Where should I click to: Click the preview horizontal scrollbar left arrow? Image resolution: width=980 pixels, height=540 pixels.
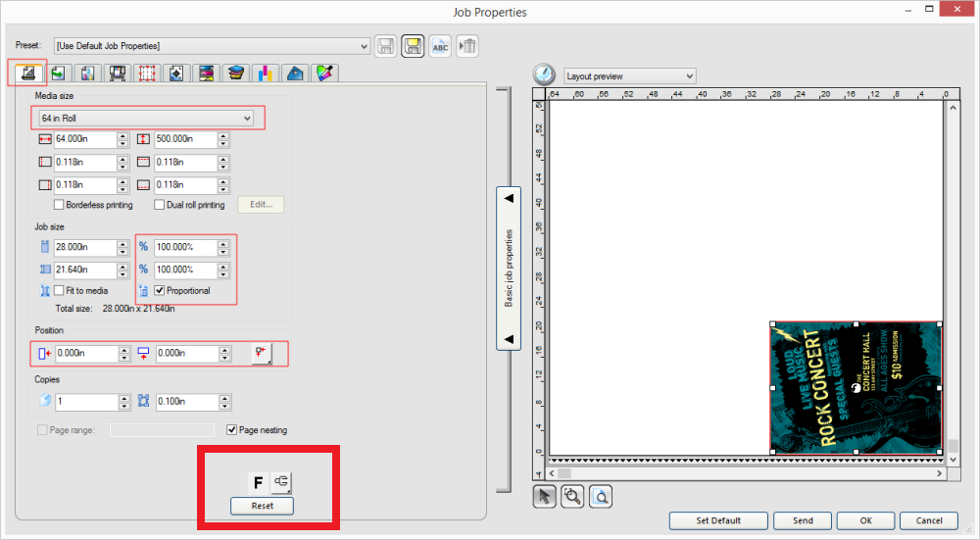(x=551, y=473)
